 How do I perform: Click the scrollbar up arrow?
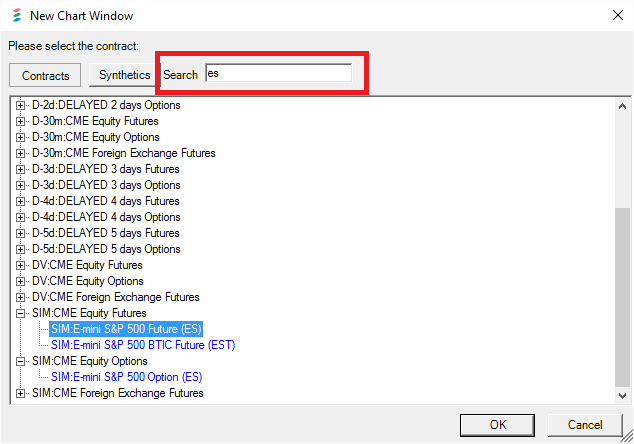(622, 105)
